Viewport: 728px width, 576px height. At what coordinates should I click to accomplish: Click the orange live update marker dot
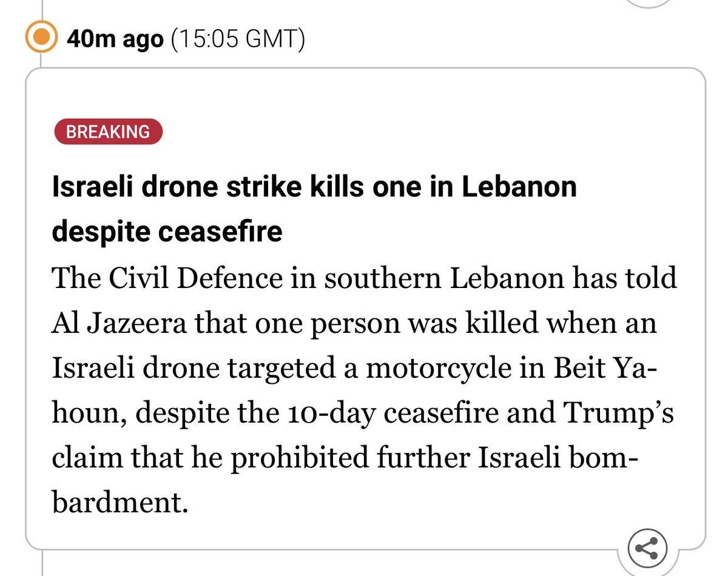coord(40,39)
